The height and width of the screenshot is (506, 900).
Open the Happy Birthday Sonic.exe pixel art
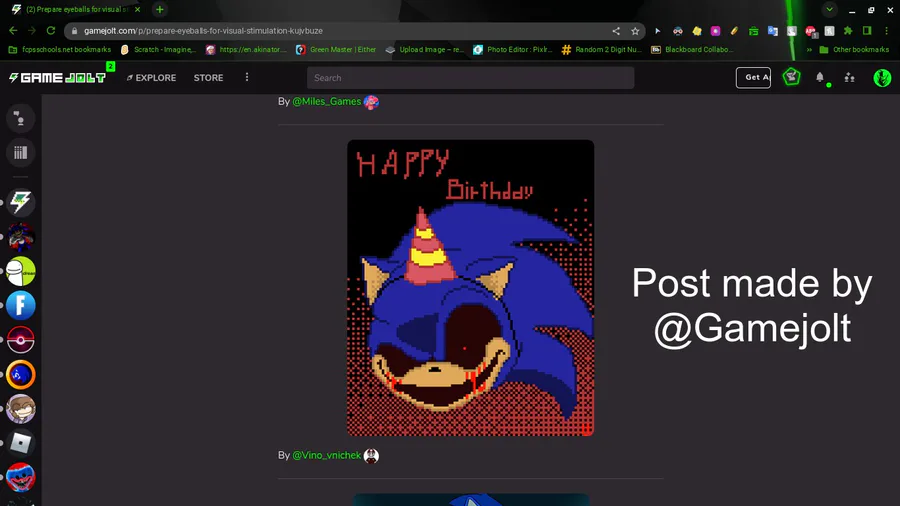471,287
